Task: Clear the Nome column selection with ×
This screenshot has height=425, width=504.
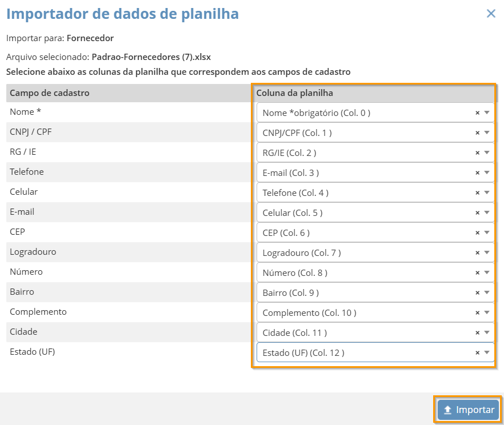Action: pos(477,113)
